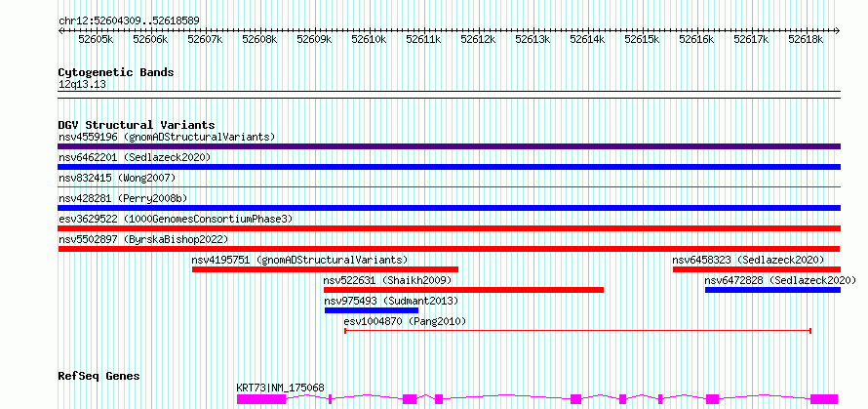The height and width of the screenshot is (409, 868).
Task: Click the 52607k ruler tick label
Action: click(x=205, y=39)
